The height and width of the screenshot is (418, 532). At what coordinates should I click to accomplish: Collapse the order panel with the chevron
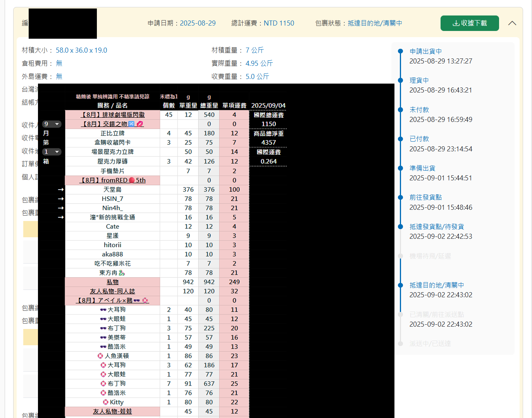point(512,23)
